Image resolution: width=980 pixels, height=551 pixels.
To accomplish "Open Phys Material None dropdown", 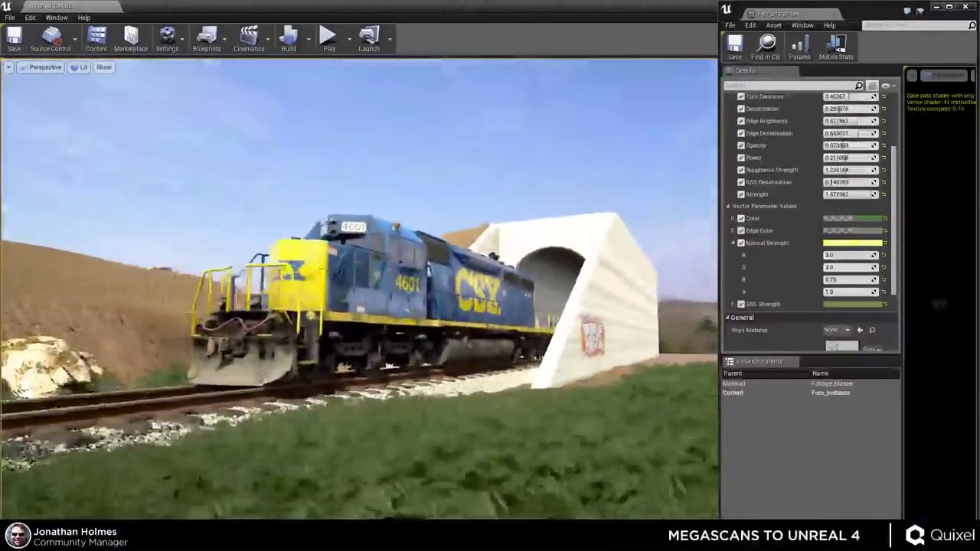I will 837,330.
